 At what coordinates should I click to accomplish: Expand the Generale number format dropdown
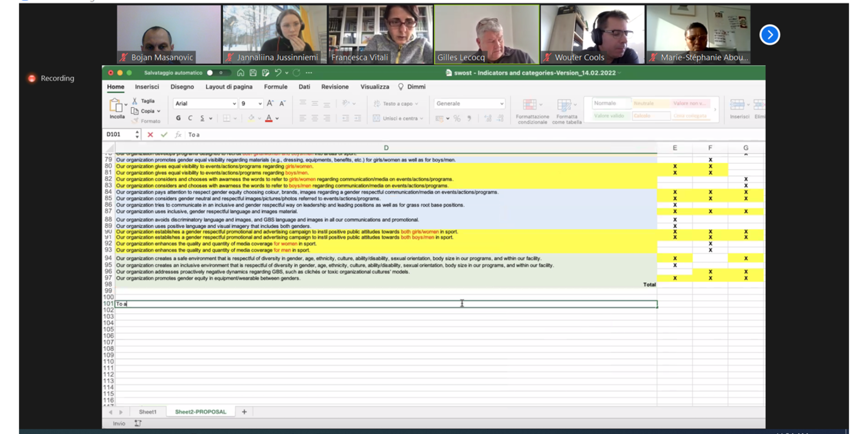[502, 104]
